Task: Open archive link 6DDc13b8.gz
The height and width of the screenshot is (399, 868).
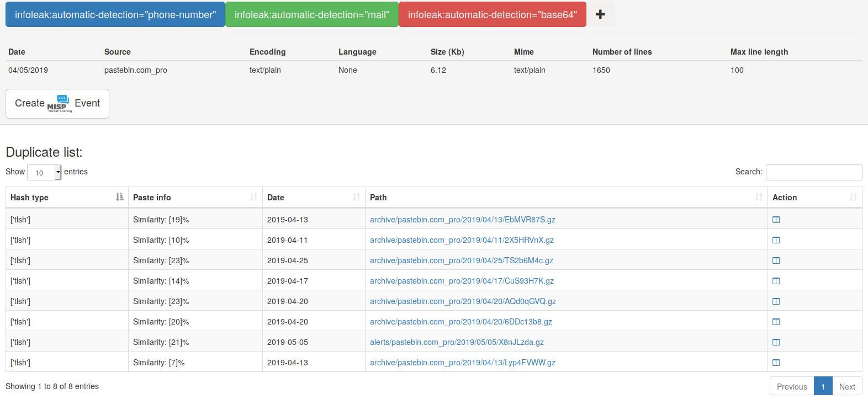Action: click(x=461, y=322)
